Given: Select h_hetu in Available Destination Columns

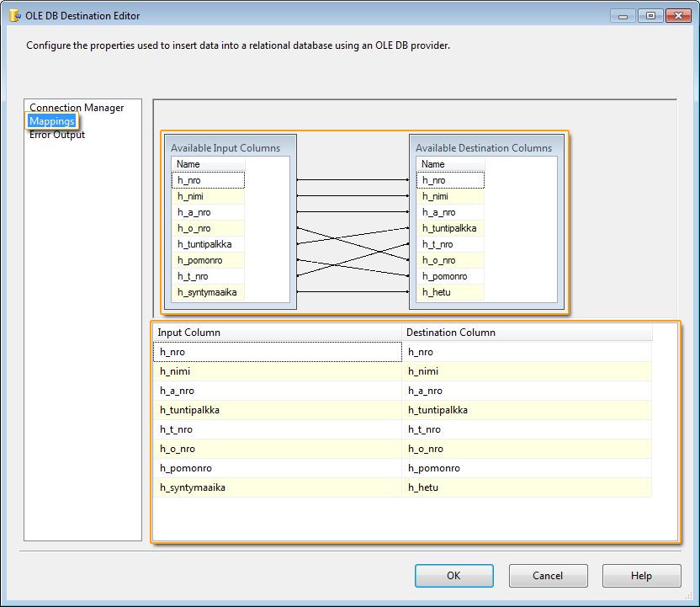Looking at the screenshot, I should [x=450, y=293].
